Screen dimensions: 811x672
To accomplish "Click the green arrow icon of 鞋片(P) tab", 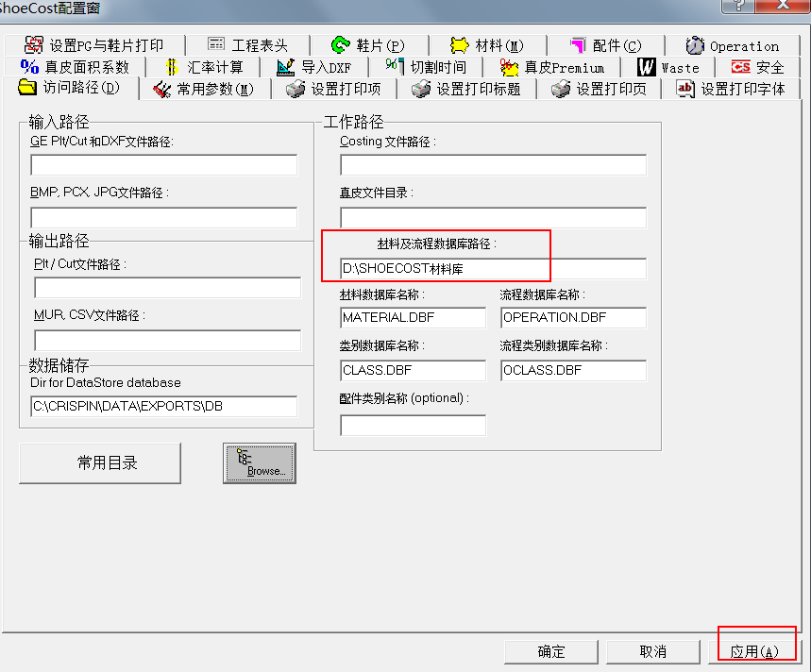I will coord(340,45).
